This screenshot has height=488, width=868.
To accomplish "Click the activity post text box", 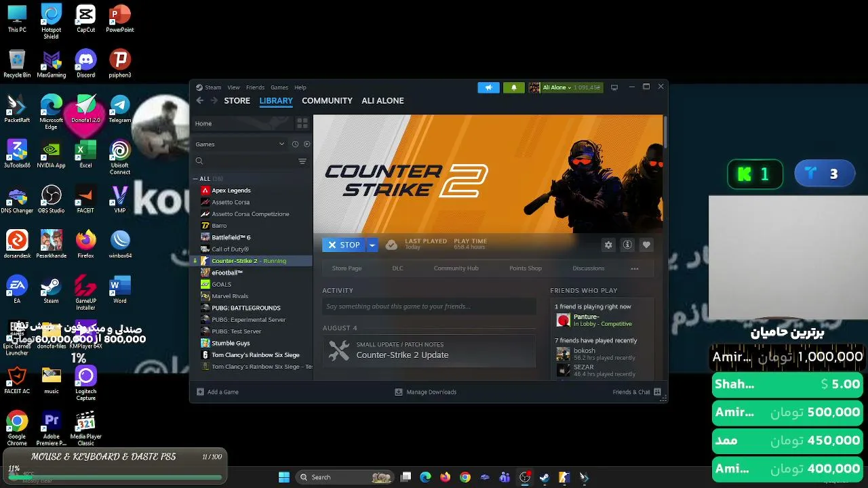I will [429, 306].
